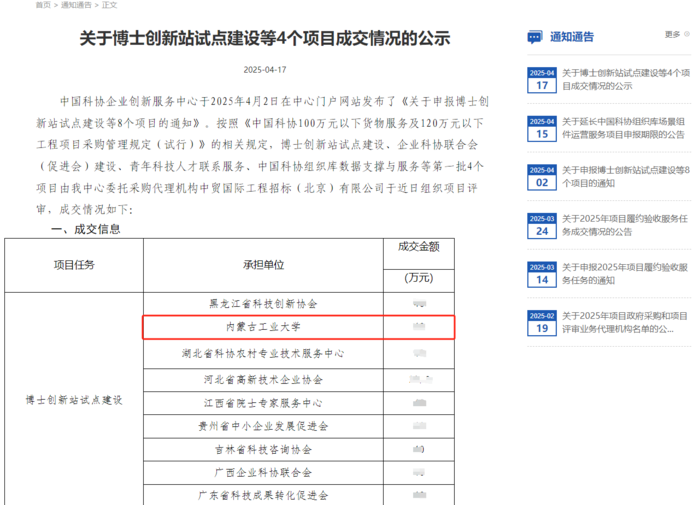This screenshot has height=505, width=700.
Task: Click the 成交金额 column header
Action: (418, 246)
